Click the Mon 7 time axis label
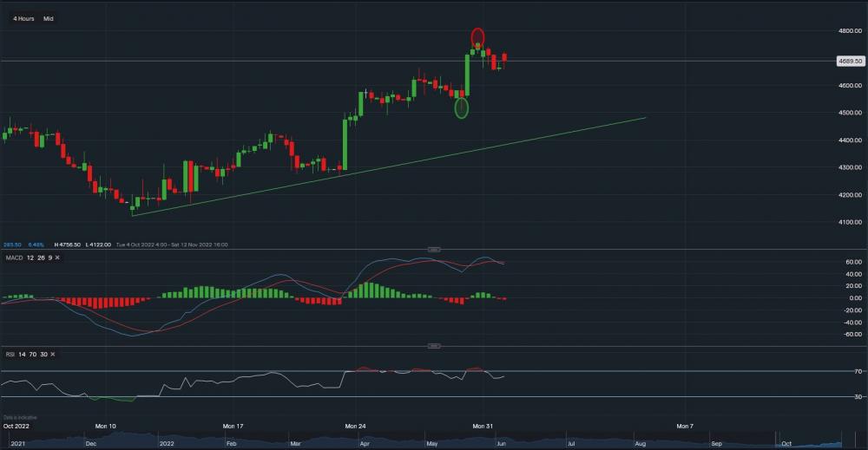Image resolution: width=868 pixels, height=450 pixels. [685, 427]
